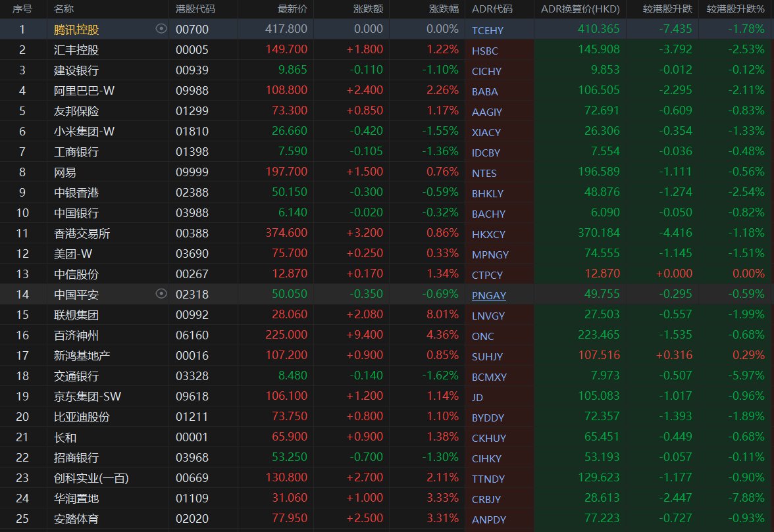This screenshot has height=532, width=774.
Task: Click ADR code NTES
Action: (x=484, y=173)
